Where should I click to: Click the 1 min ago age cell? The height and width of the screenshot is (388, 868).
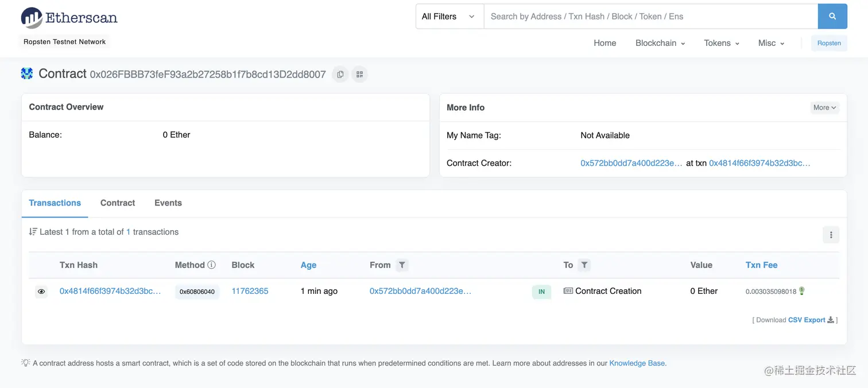coord(319,291)
